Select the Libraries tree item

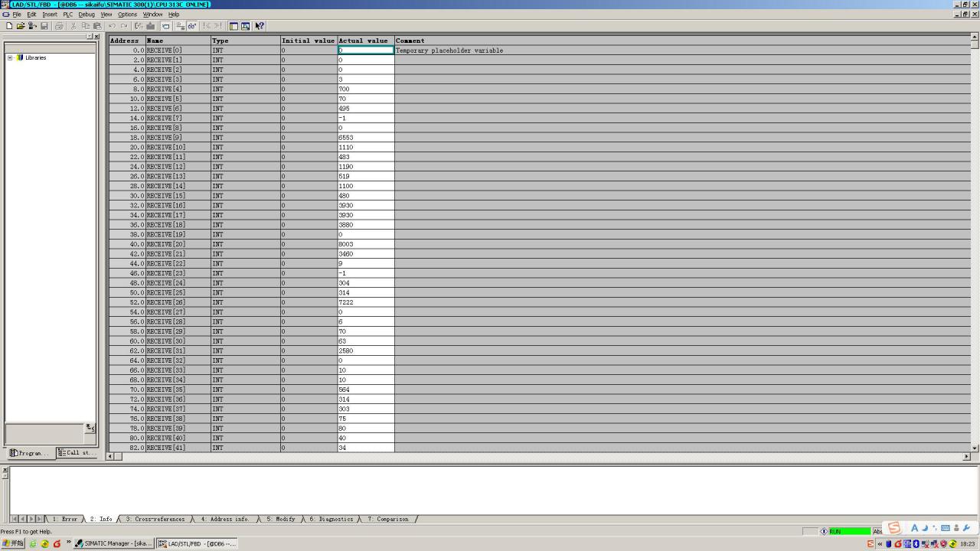click(x=35, y=57)
